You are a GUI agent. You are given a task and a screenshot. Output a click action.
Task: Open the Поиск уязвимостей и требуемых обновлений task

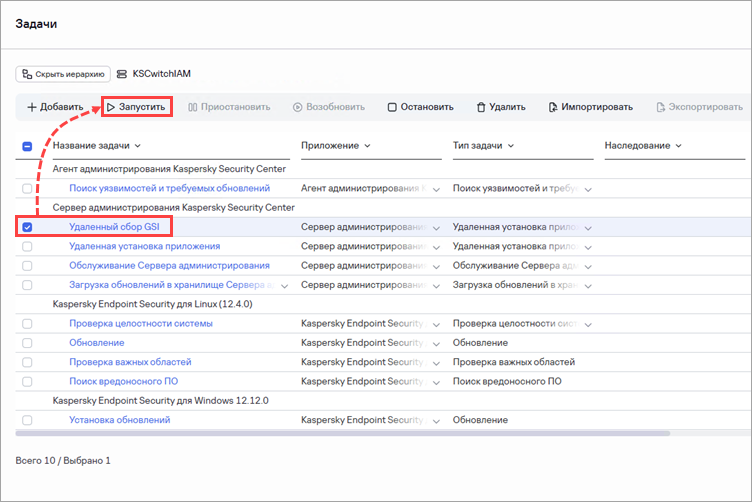click(169, 188)
